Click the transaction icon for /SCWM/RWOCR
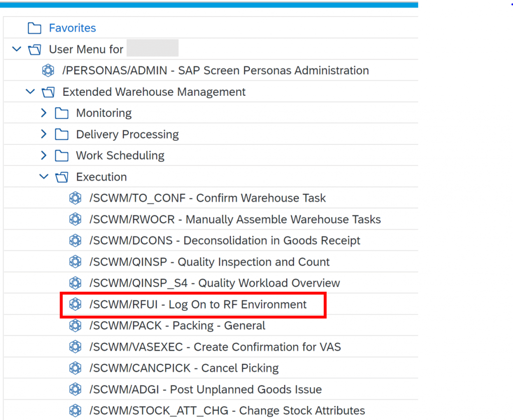This screenshot has height=420, width=513. click(x=75, y=220)
